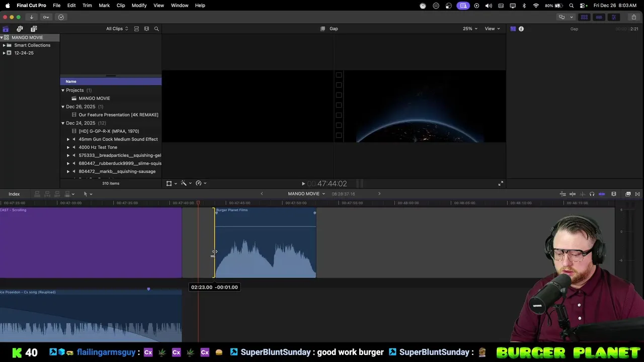The image size is (644, 362).
Task: Open the timeline Index button
Action: [14, 194]
